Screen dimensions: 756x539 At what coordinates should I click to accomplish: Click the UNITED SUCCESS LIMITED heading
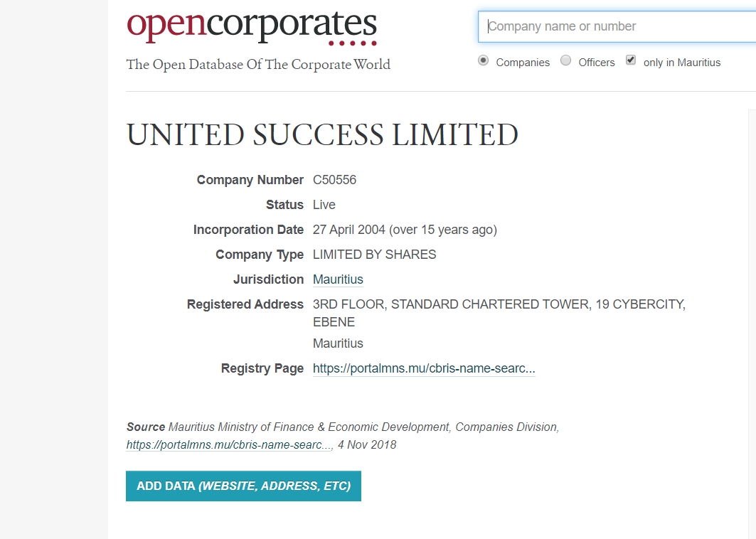(322, 135)
